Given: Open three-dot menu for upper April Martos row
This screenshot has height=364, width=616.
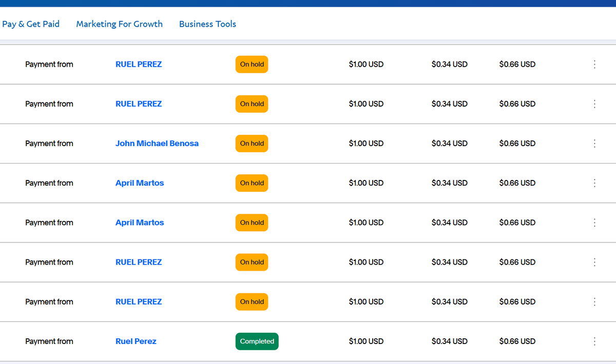Looking at the screenshot, I should [594, 183].
